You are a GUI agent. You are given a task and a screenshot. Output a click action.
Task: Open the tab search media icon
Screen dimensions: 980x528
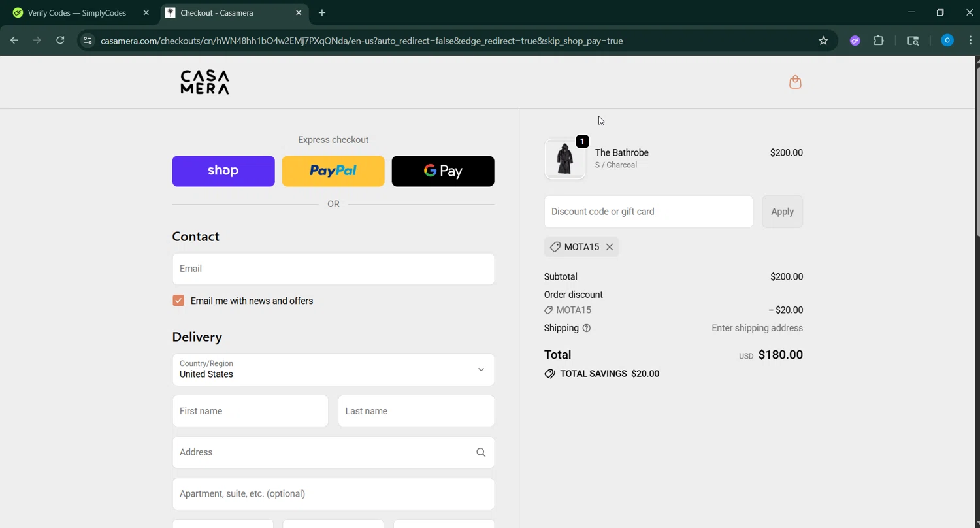913,41
